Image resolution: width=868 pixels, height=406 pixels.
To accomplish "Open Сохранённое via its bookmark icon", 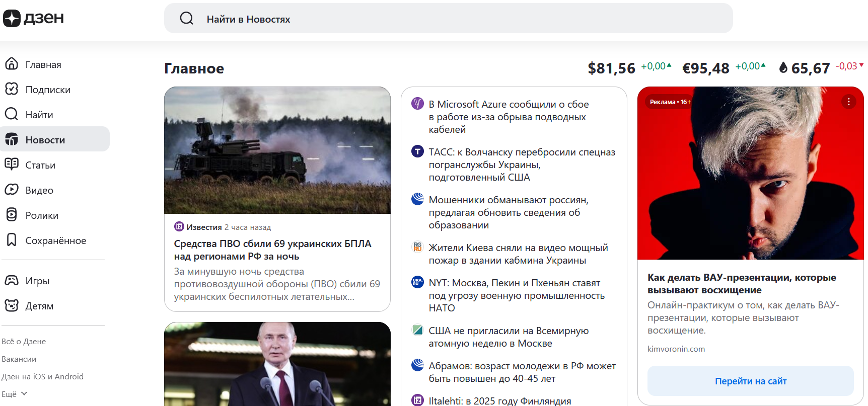I will pyautogui.click(x=12, y=240).
